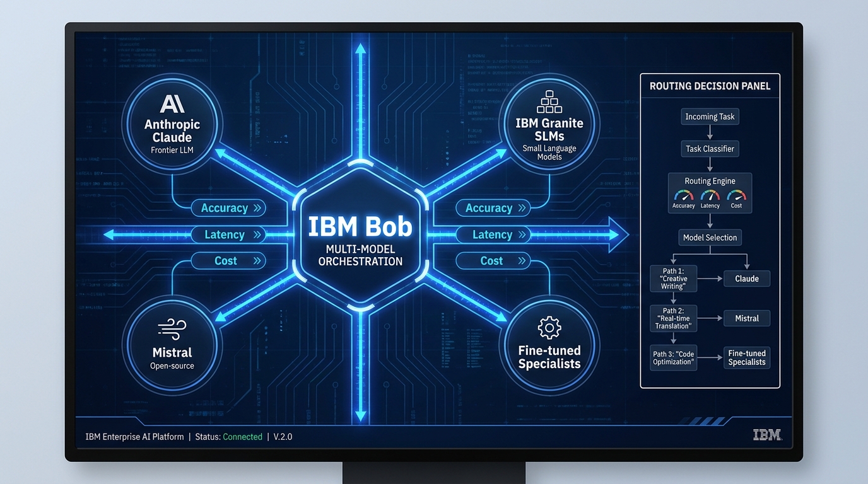Select the Accuracy pill right of IBM Bob
The width and height of the screenshot is (868, 484).
(x=493, y=208)
